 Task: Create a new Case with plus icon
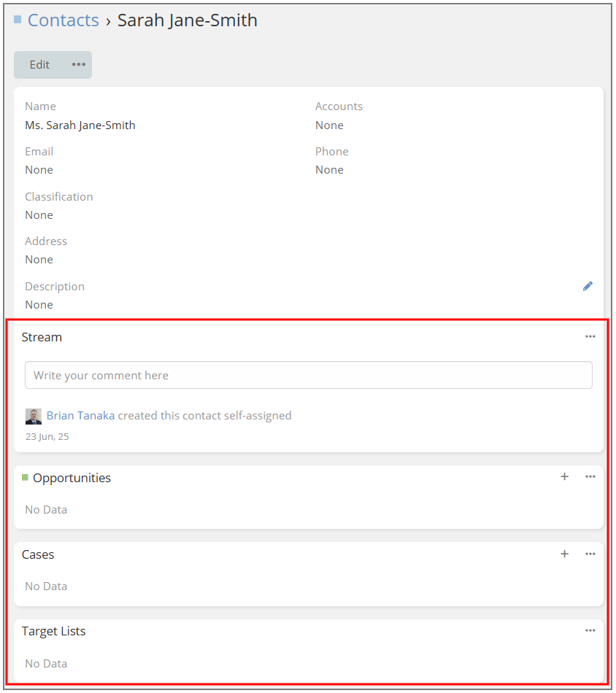pyautogui.click(x=564, y=554)
